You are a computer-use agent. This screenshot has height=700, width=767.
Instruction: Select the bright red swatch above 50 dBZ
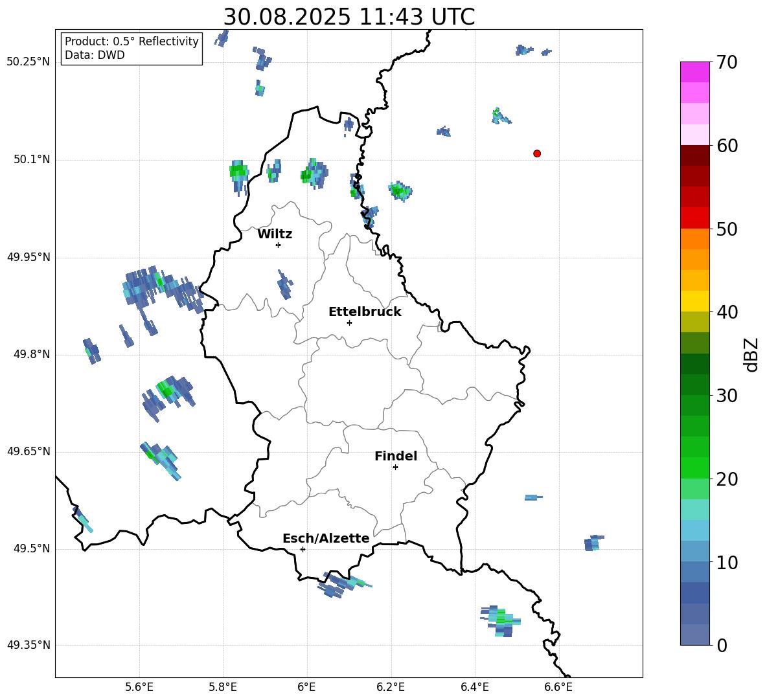694,218
